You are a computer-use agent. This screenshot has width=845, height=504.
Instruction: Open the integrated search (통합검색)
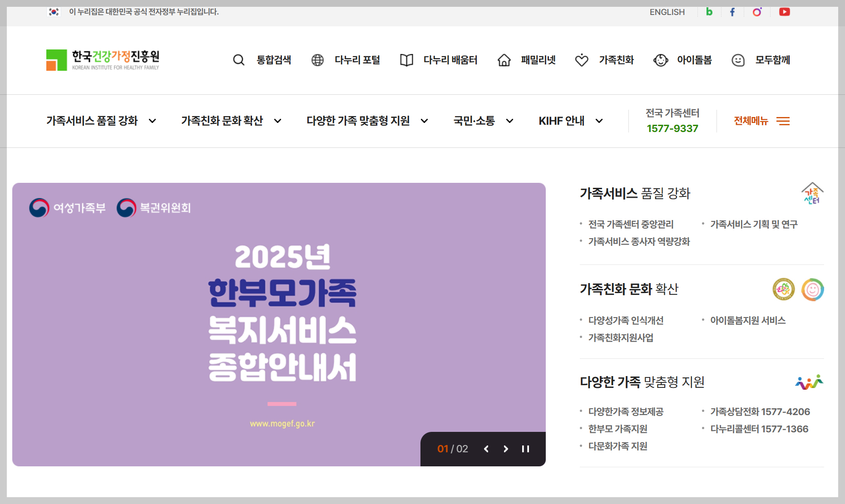coord(239,60)
